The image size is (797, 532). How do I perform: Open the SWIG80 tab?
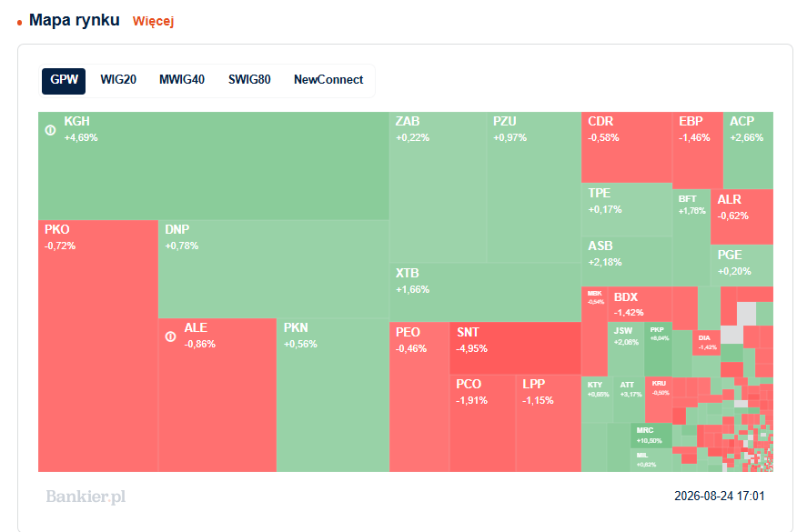tap(249, 80)
